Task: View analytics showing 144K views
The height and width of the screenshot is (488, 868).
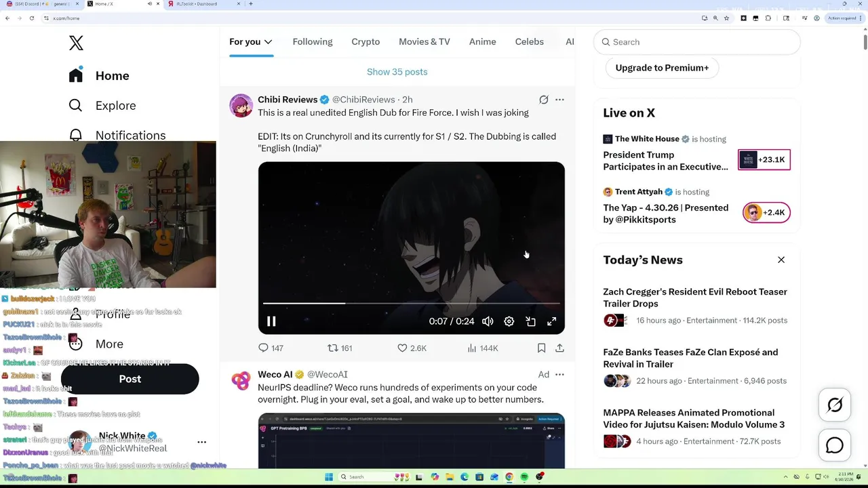Action: click(x=482, y=348)
